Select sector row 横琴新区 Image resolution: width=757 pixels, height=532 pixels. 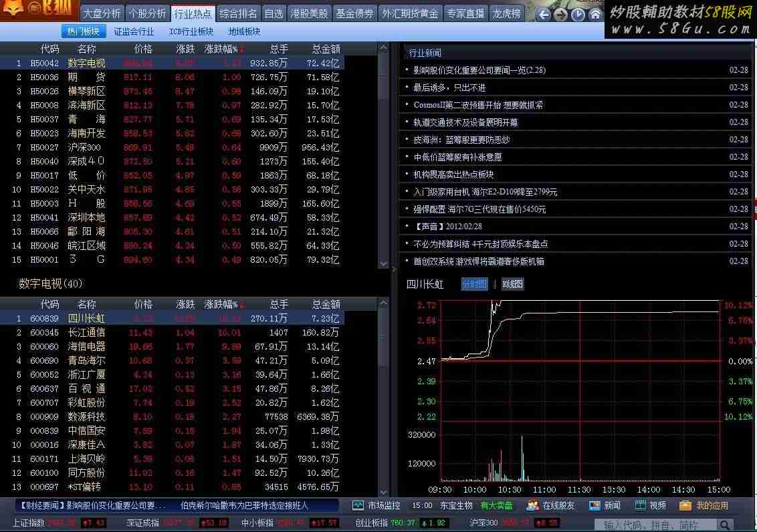pyautogui.click(x=172, y=91)
